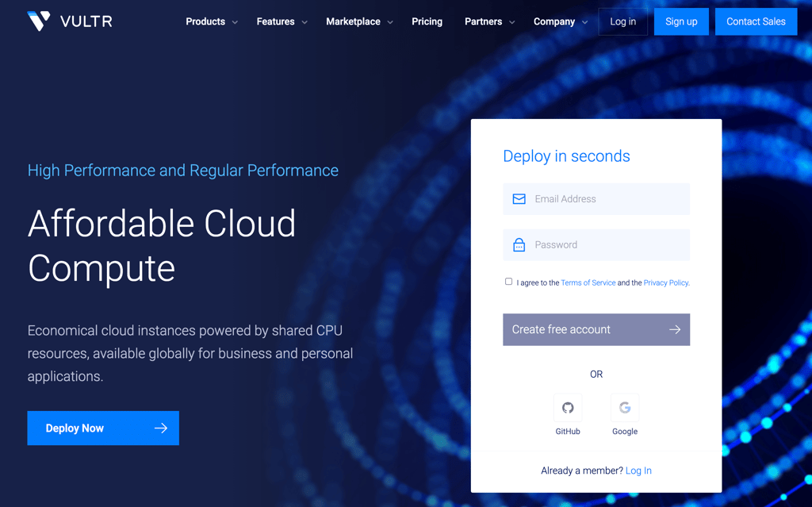
Task: Click the Contact Sales button
Action: point(756,21)
